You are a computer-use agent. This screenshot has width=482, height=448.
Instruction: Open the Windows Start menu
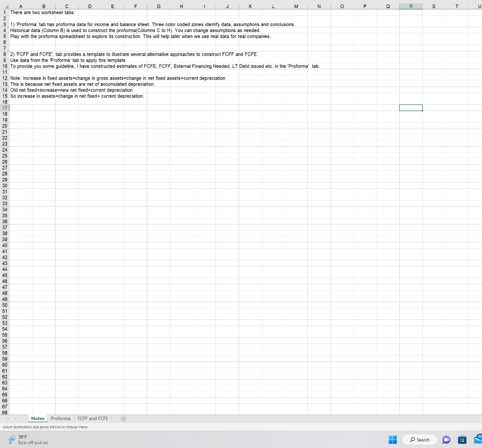coord(393,440)
